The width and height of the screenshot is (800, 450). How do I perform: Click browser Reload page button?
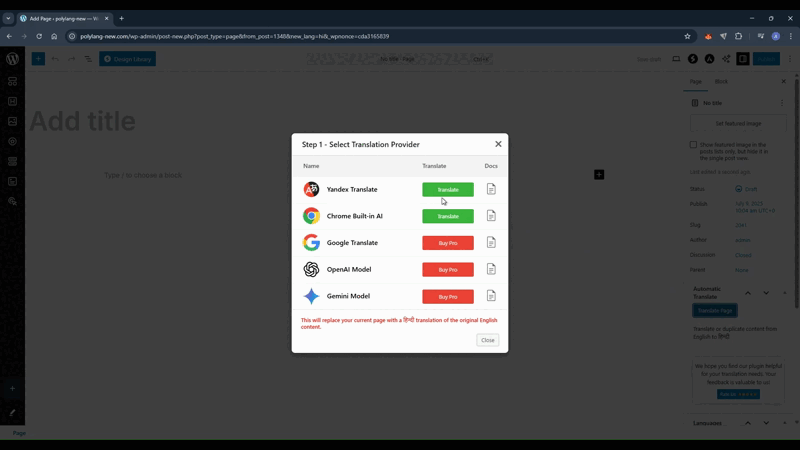[x=39, y=36]
